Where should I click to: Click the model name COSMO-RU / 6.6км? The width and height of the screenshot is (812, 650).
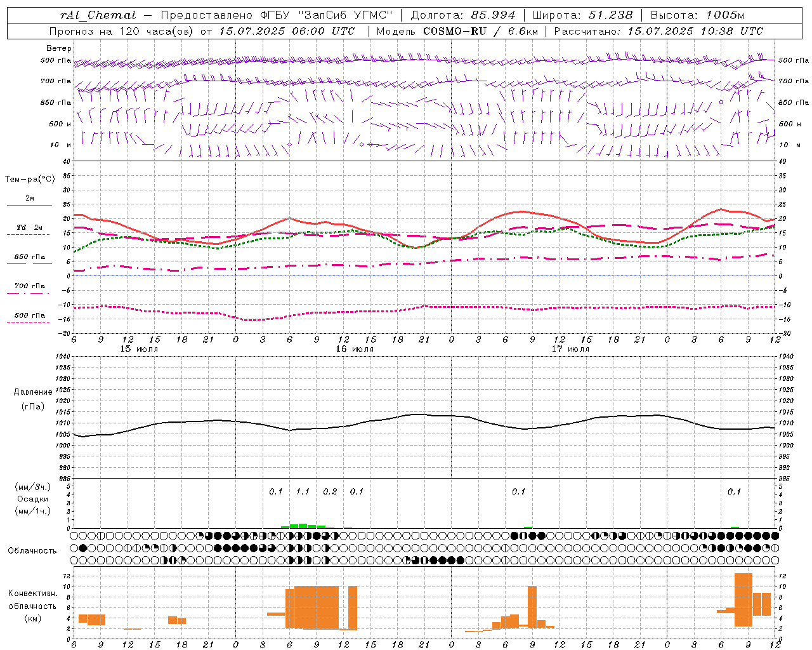(x=480, y=31)
